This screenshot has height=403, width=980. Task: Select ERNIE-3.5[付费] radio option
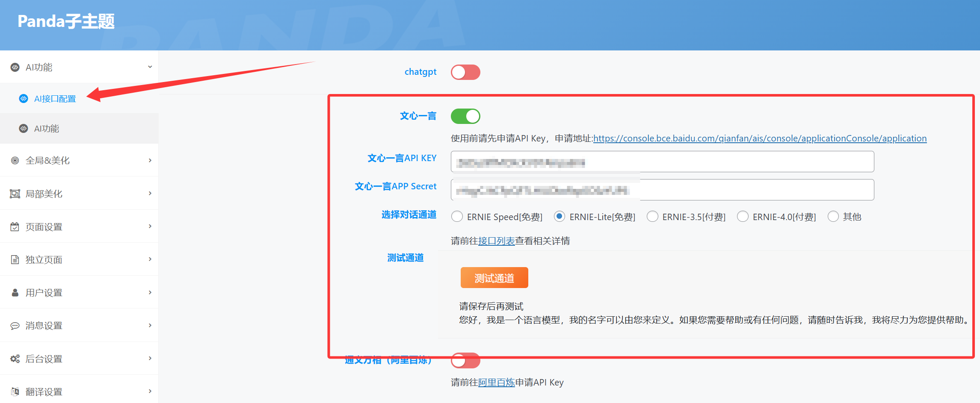point(652,216)
